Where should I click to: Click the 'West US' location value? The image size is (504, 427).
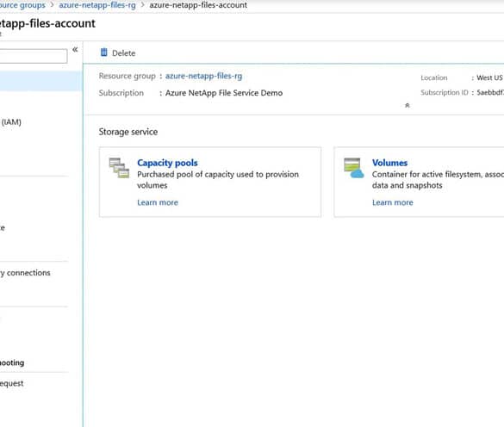coord(489,77)
